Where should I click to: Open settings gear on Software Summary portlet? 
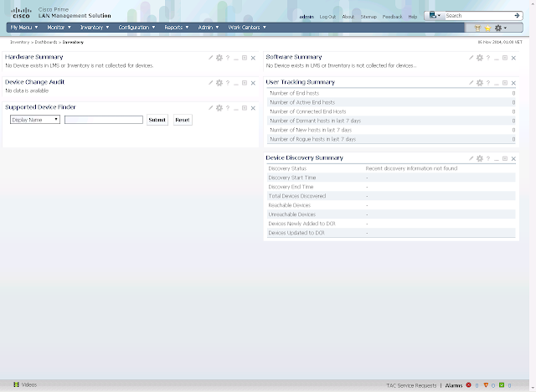(479, 58)
